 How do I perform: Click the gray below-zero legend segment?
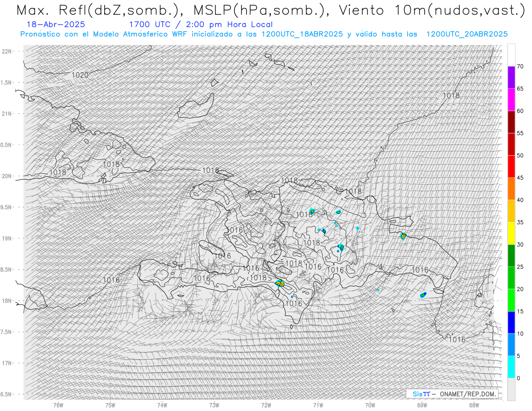tap(511, 389)
